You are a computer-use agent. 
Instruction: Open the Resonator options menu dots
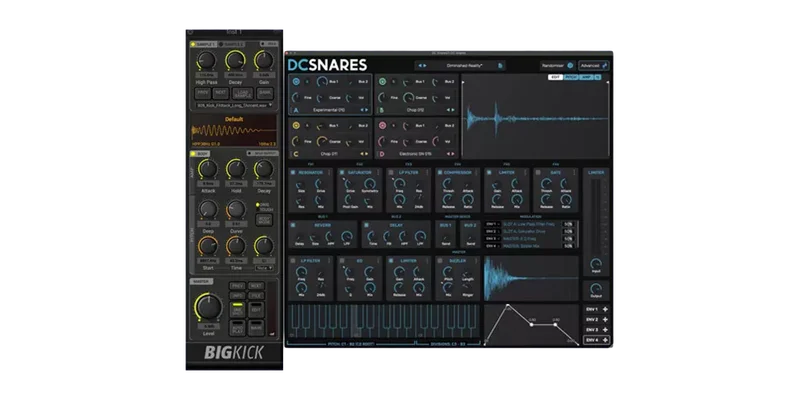click(329, 172)
